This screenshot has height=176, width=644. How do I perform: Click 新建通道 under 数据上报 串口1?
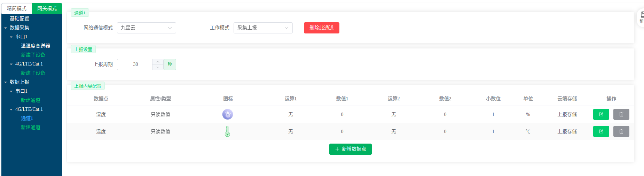(31, 100)
